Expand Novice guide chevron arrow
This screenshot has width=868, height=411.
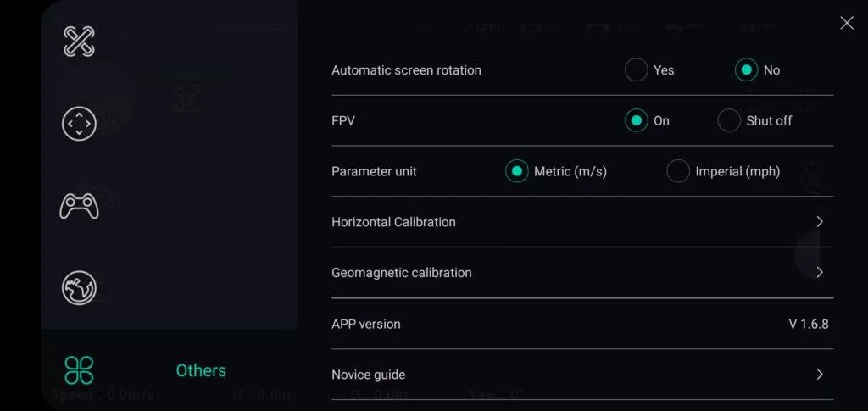click(x=820, y=375)
